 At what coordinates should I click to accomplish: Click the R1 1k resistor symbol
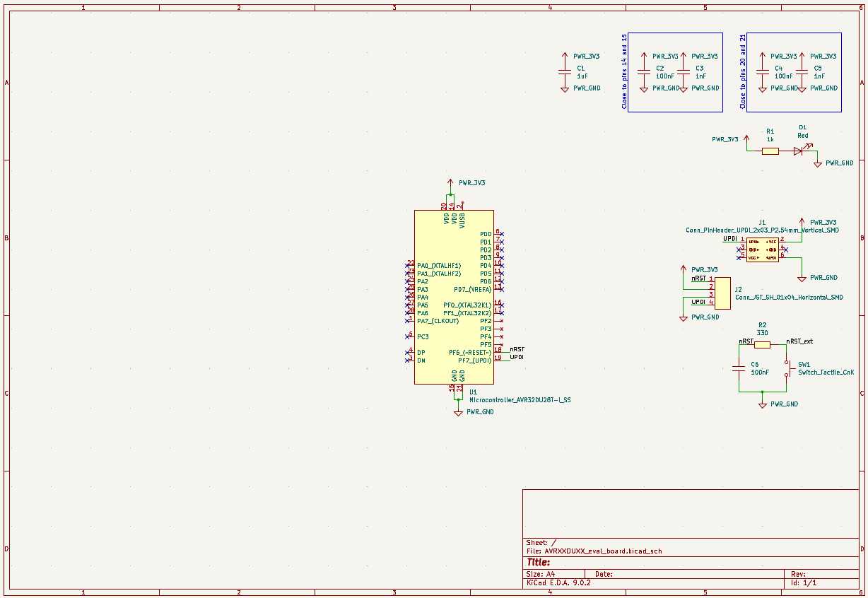pyautogui.click(x=770, y=151)
